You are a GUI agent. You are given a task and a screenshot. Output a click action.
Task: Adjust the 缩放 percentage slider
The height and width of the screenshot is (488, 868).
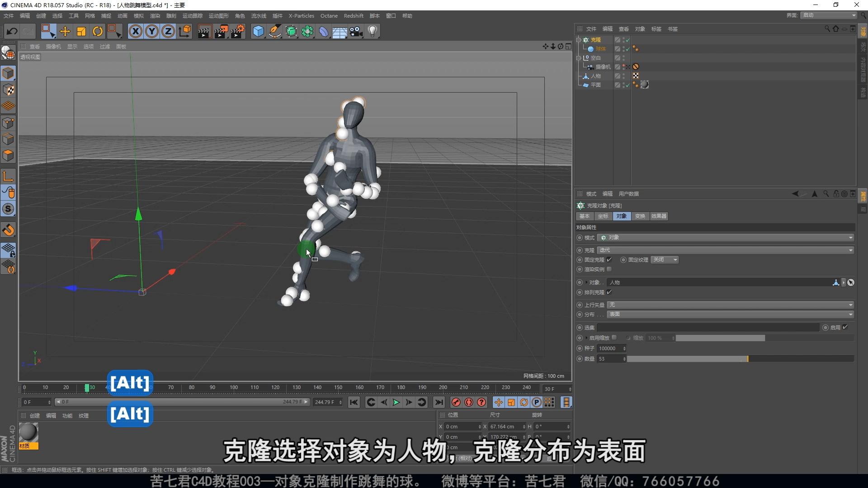tap(764, 338)
